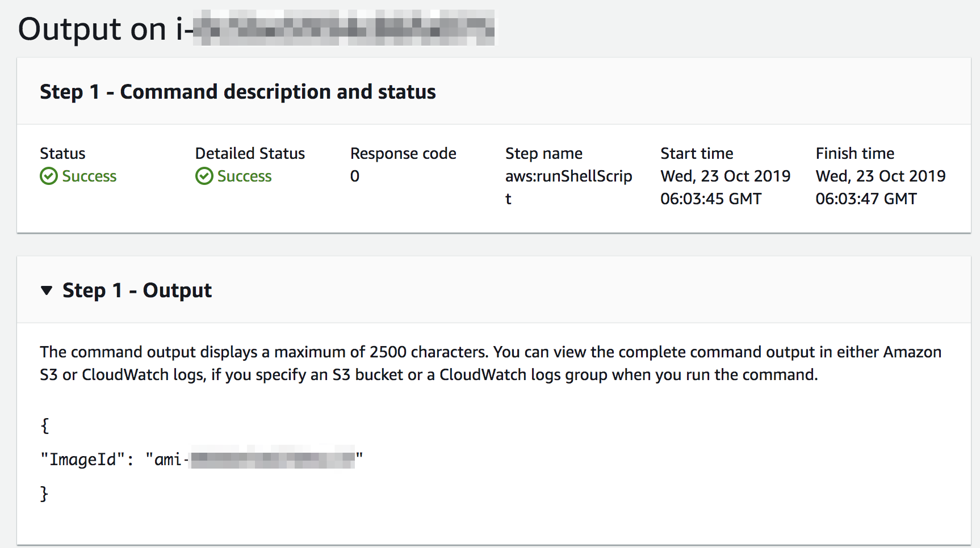Click the aws:runShellScript step name value
This screenshot has height=548, width=980.
pyautogui.click(x=568, y=187)
